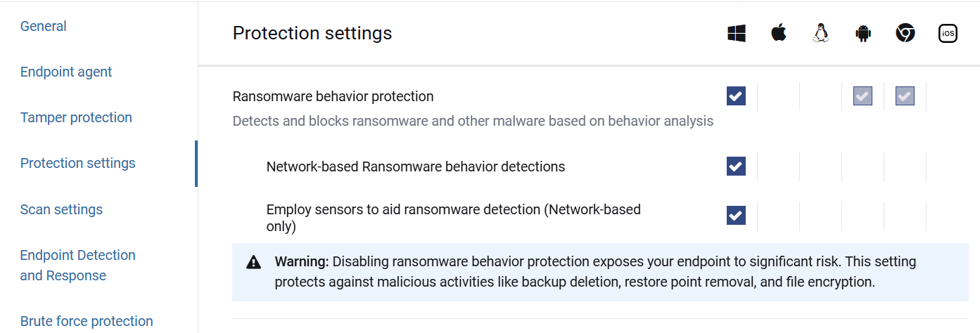Image resolution: width=980 pixels, height=333 pixels.
Task: Go to Brute force protection
Action: pyautogui.click(x=87, y=321)
